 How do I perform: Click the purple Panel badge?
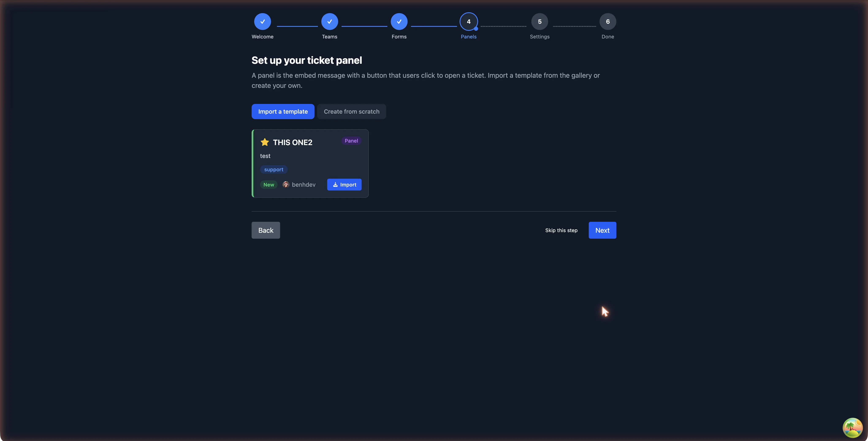pos(351,141)
